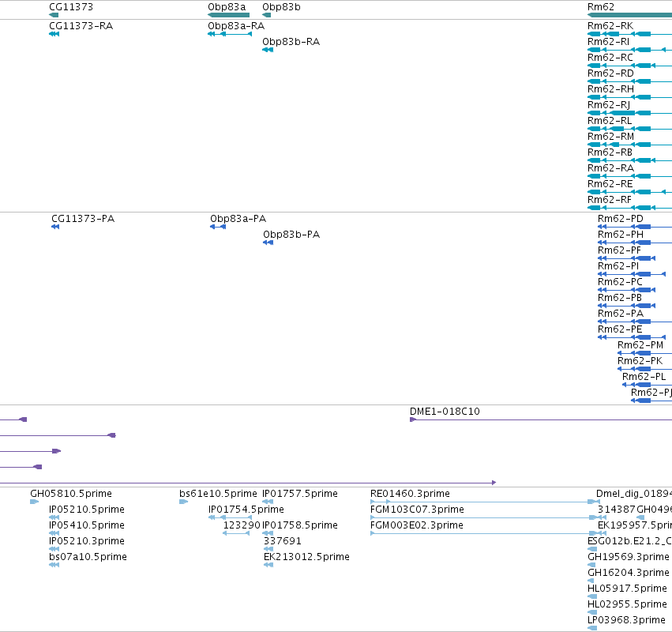This screenshot has height=632, width=672.
Task: Click the bs61e10.5prime EST label
Action: (x=218, y=494)
